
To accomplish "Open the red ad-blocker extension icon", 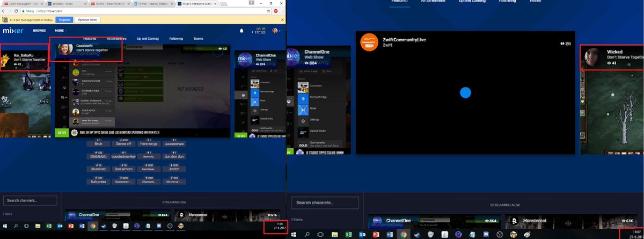I will pyautogui.click(x=275, y=11).
